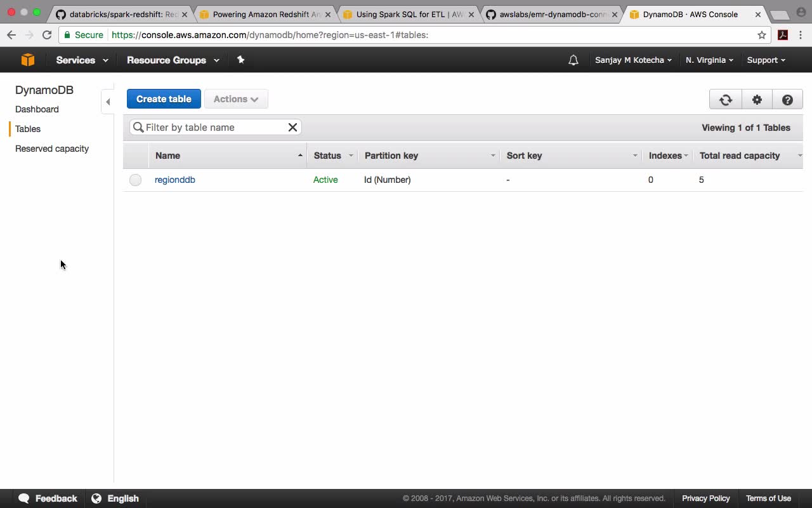Open the Terms of Use link

(x=768, y=498)
